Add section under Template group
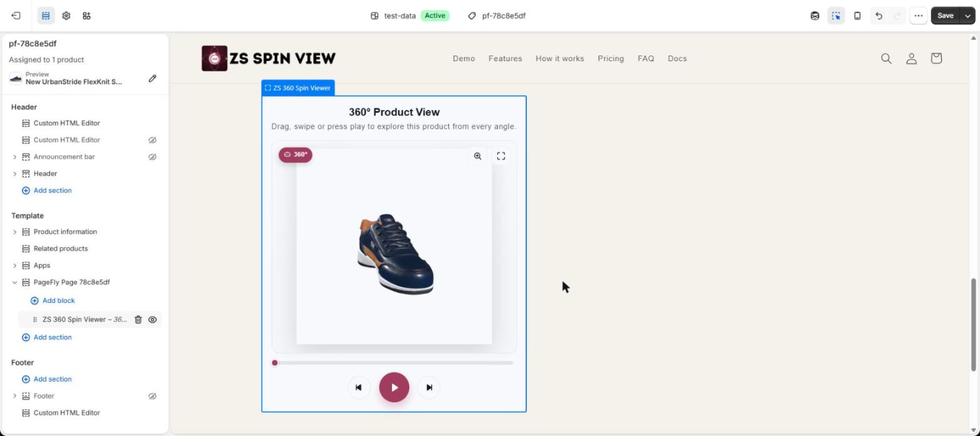980x436 pixels. 47,337
